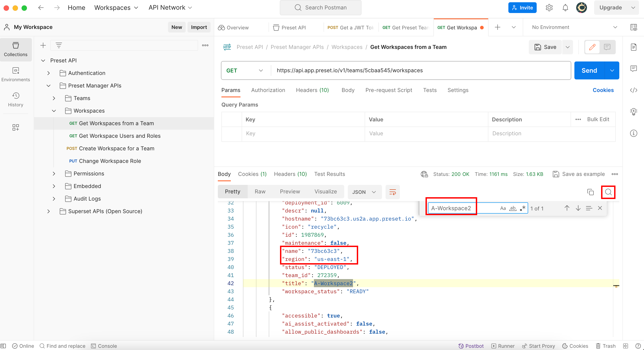Copy the response body with the copy icon
This screenshot has width=644, height=350.
pos(590,192)
